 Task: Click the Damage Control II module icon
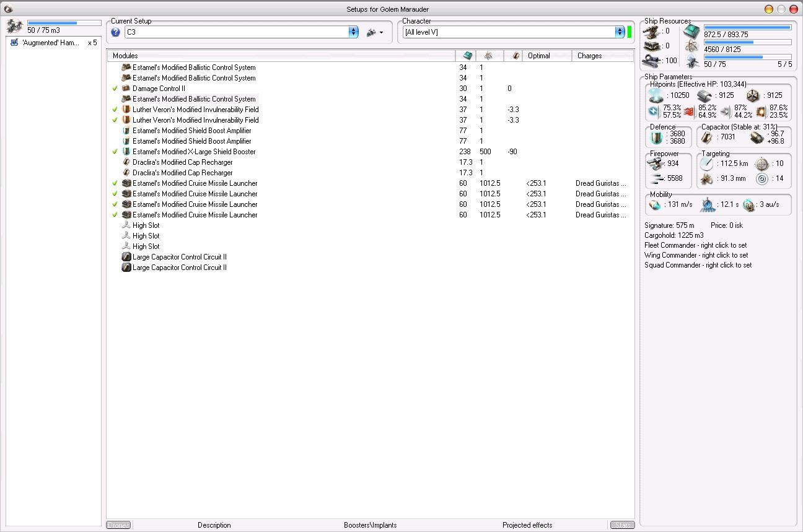pyautogui.click(x=126, y=89)
